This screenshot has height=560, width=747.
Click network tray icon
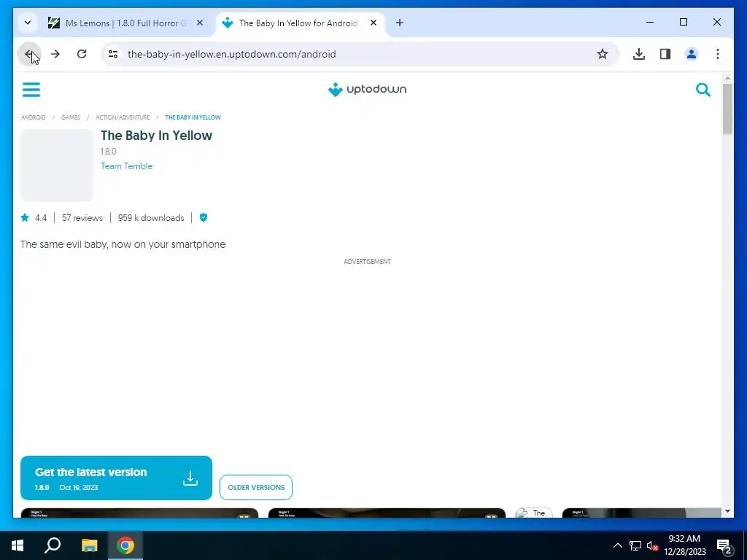pyautogui.click(x=635, y=545)
